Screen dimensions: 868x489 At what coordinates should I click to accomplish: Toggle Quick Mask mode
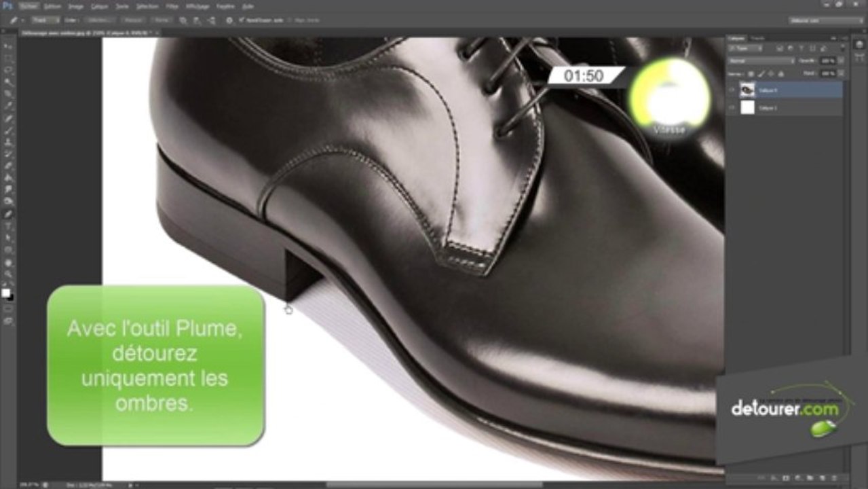(9, 310)
